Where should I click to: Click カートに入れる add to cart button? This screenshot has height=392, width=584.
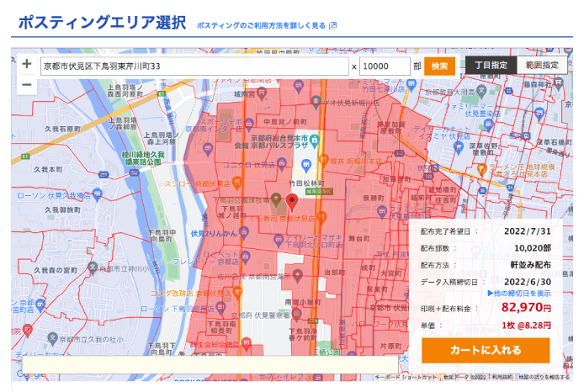point(486,350)
